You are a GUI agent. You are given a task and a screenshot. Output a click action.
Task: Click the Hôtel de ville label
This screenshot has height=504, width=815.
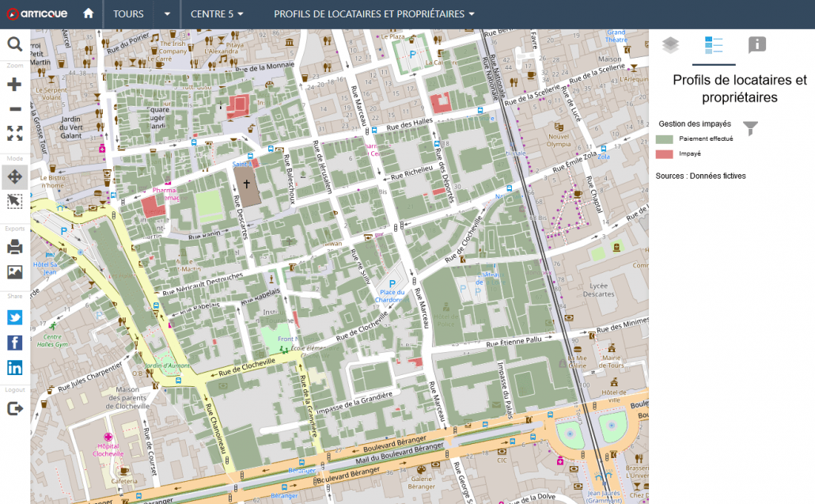click(x=613, y=396)
